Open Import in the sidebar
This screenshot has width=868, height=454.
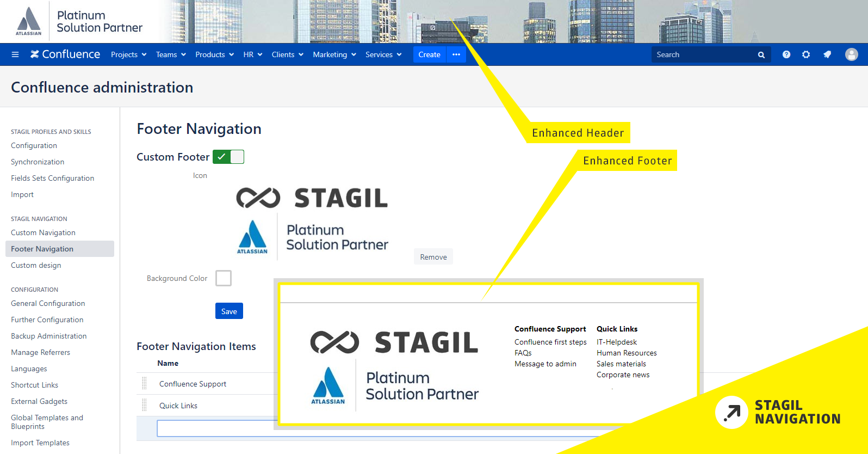pos(22,194)
